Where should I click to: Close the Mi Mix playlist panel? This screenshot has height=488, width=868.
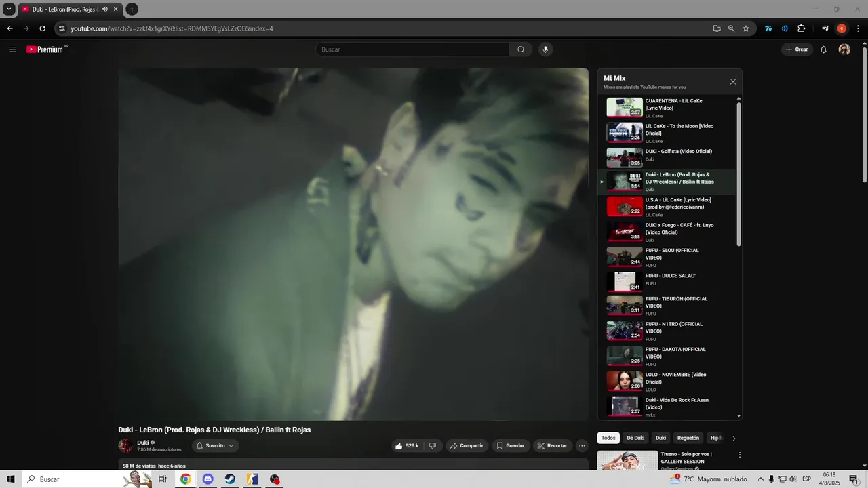pos(732,81)
